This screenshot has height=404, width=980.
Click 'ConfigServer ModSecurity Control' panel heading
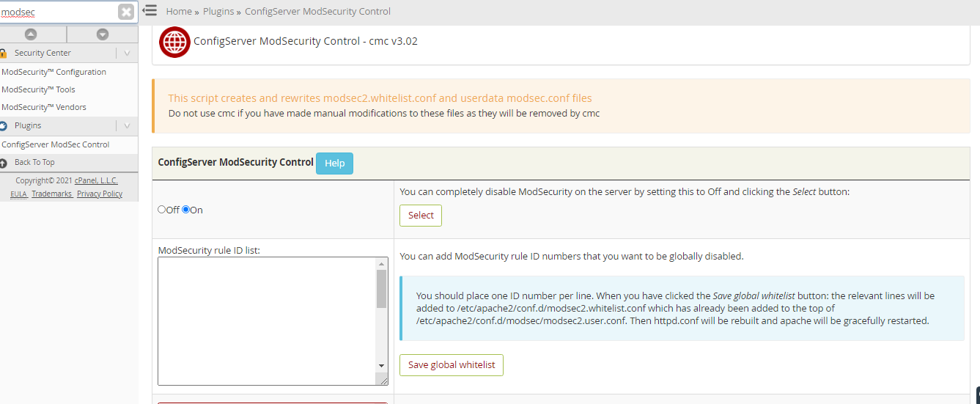pyautogui.click(x=235, y=162)
